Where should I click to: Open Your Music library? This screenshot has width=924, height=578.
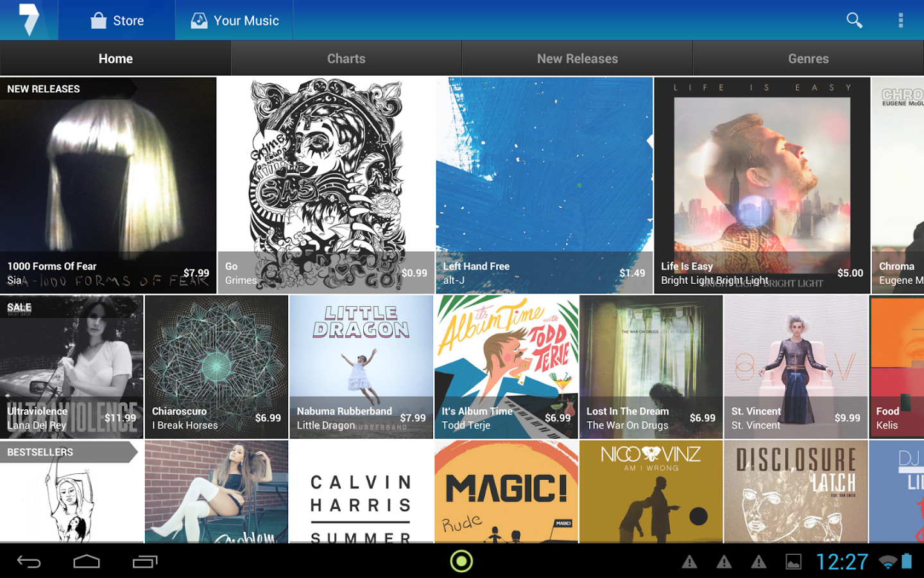click(234, 21)
